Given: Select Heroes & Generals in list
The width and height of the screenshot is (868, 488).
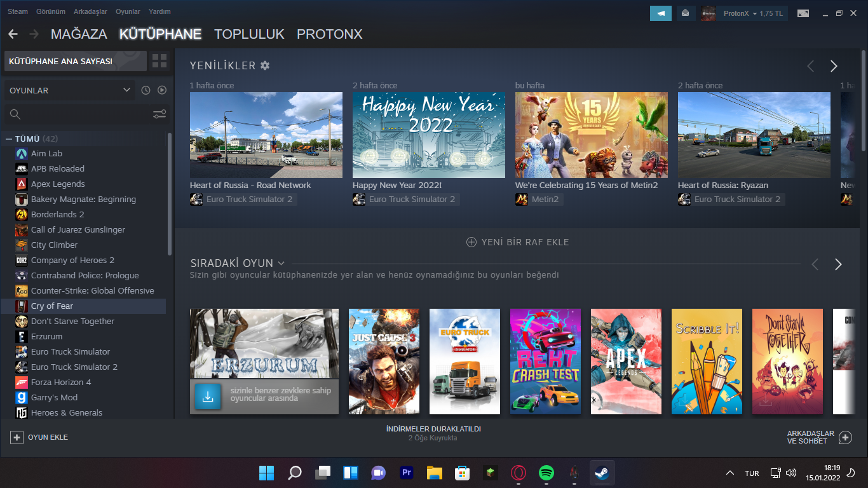Looking at the screenshot, I should 84,413.
